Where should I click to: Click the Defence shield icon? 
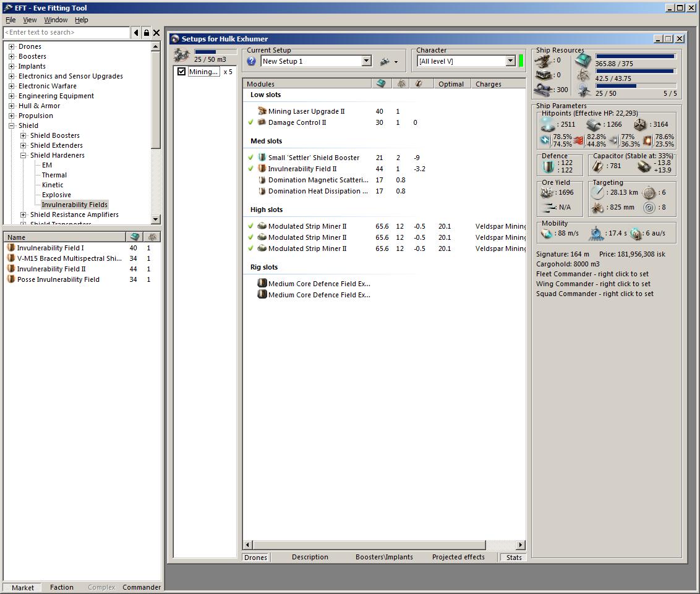tap(548, 166)
